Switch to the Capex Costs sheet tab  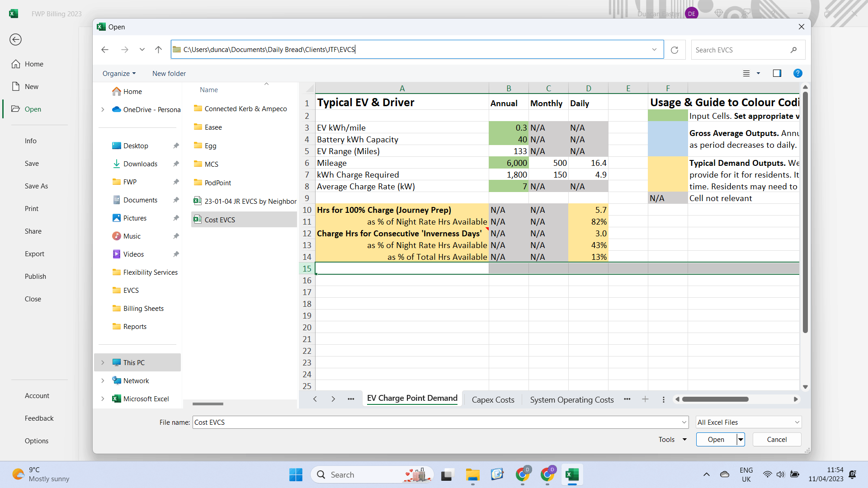(493, 400)
